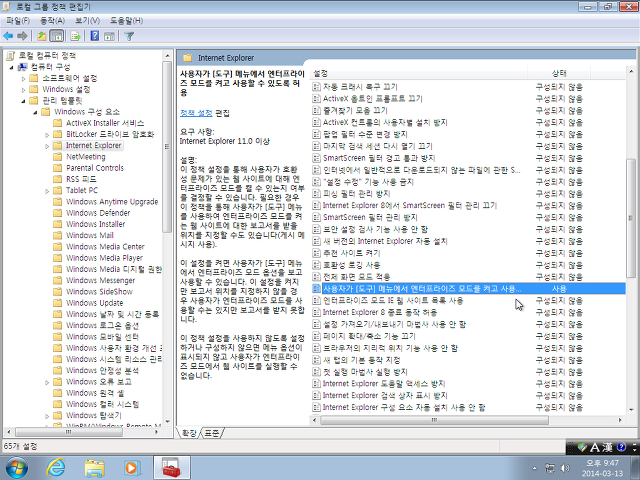Click the Export list toolbar icon

pyautogui.click(x=75, y=36)
